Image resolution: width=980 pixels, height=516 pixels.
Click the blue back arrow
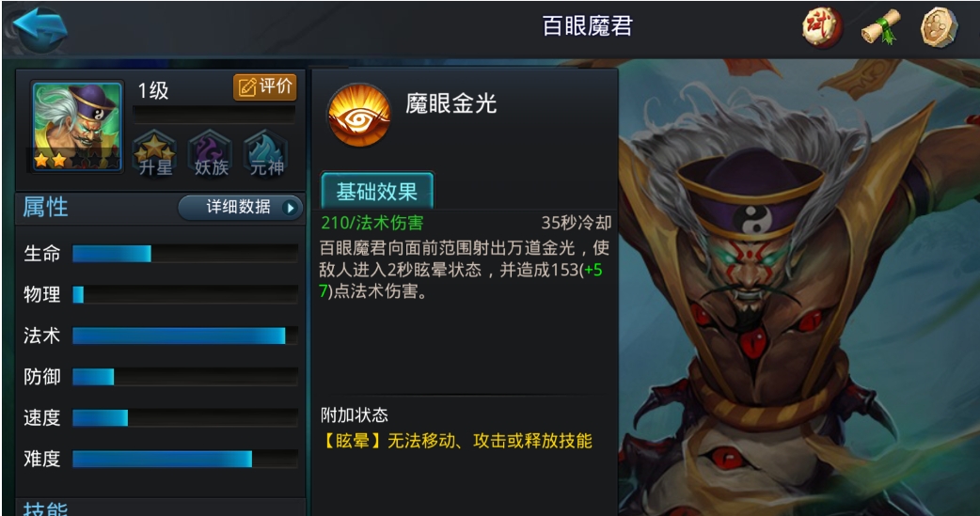pyautogui.click(x=40, y=27)
